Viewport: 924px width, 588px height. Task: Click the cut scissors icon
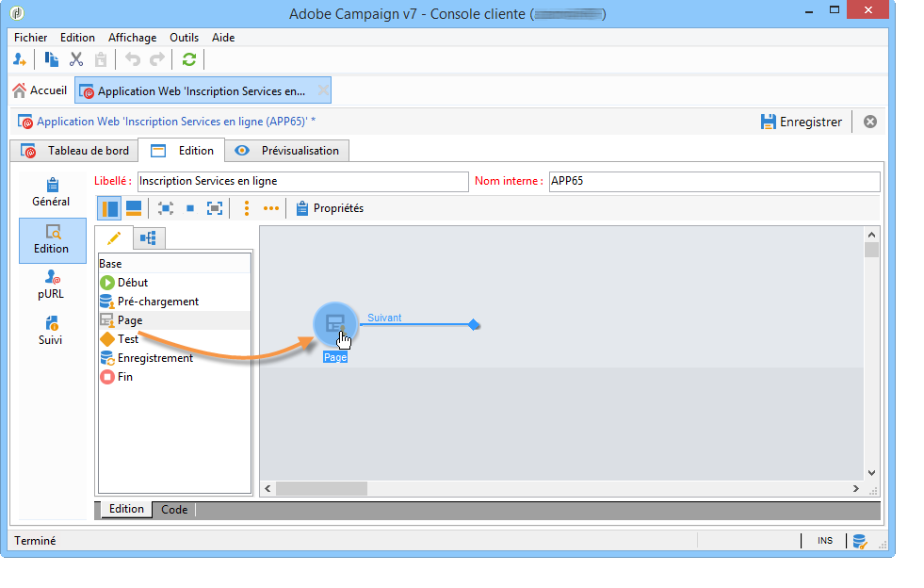76,59
